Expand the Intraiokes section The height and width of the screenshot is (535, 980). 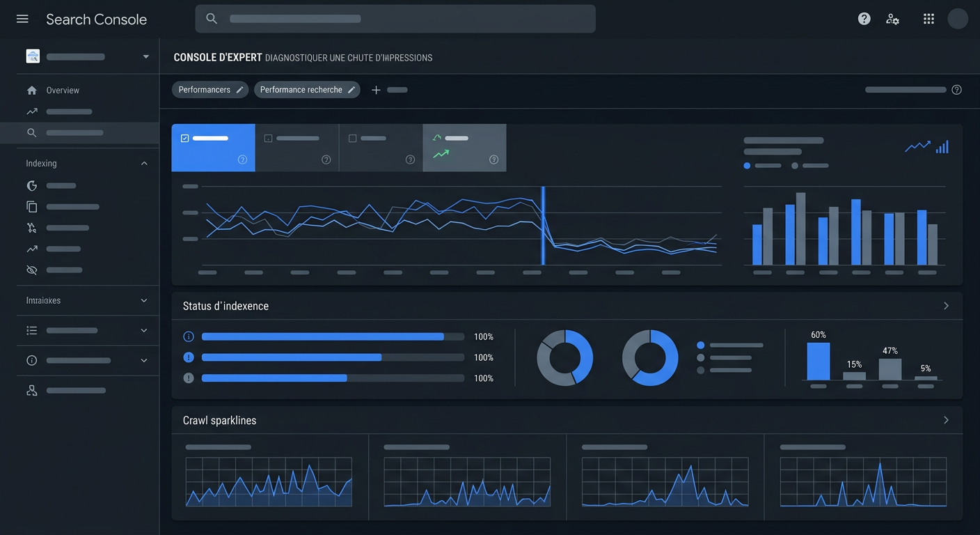144,300
